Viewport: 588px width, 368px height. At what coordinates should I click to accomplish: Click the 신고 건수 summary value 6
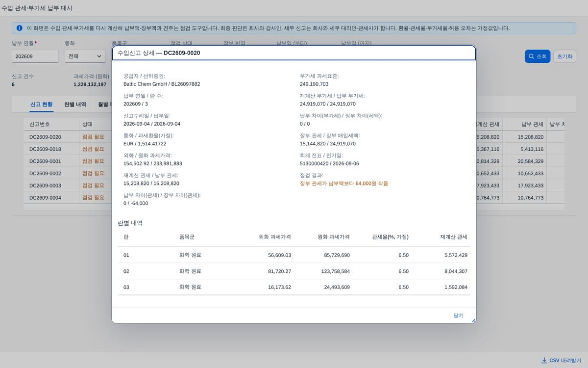click(x=13, y=84)
